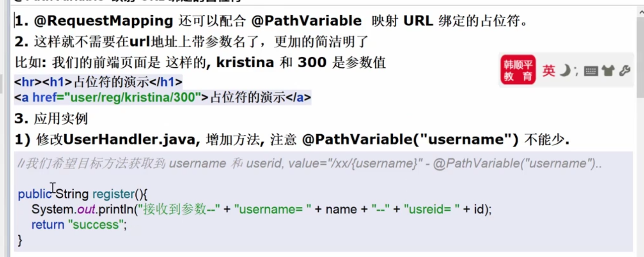Screen dimensions: 644x257
Task: Click the 韩顺平教育 red logo badge
Action: click(518, 70)
